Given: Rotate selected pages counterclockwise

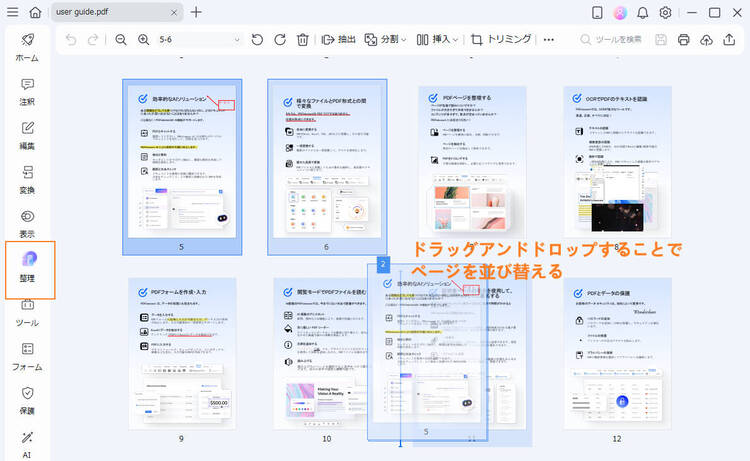Looking at the screenshot, I should tap(257, 40).
